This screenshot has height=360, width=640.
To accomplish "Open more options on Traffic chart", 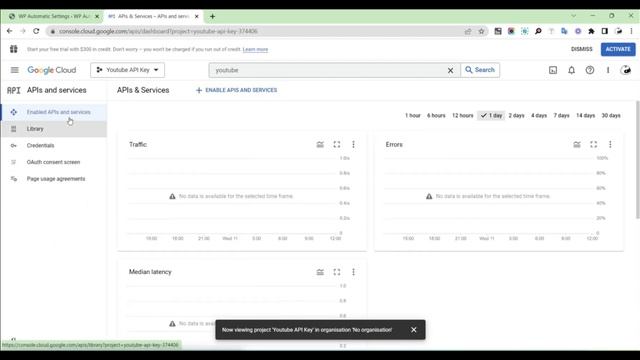I will click(x=353, y=144).
